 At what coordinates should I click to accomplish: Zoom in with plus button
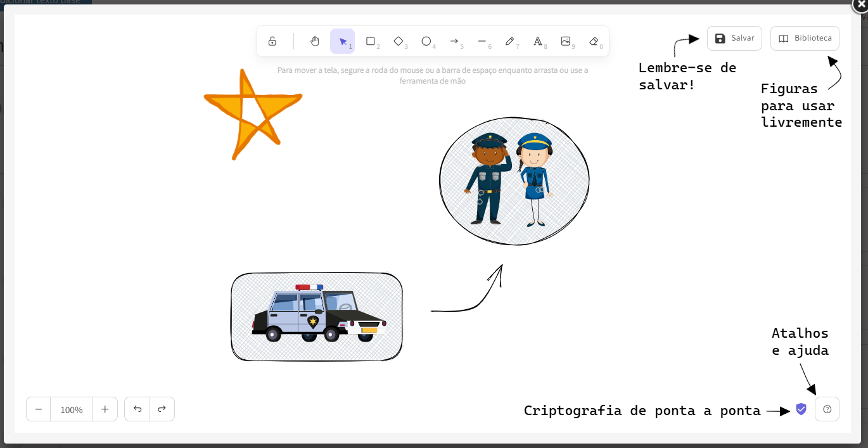(105, 409)
